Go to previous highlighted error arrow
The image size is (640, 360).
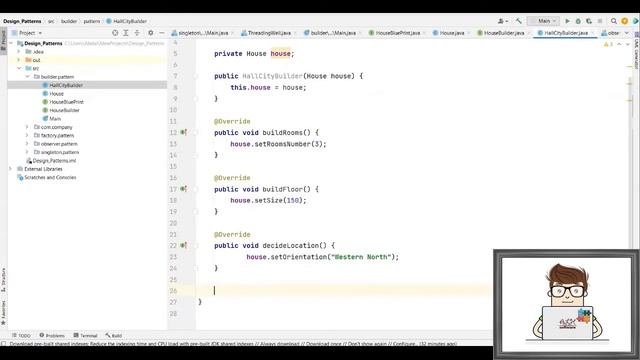619,44
